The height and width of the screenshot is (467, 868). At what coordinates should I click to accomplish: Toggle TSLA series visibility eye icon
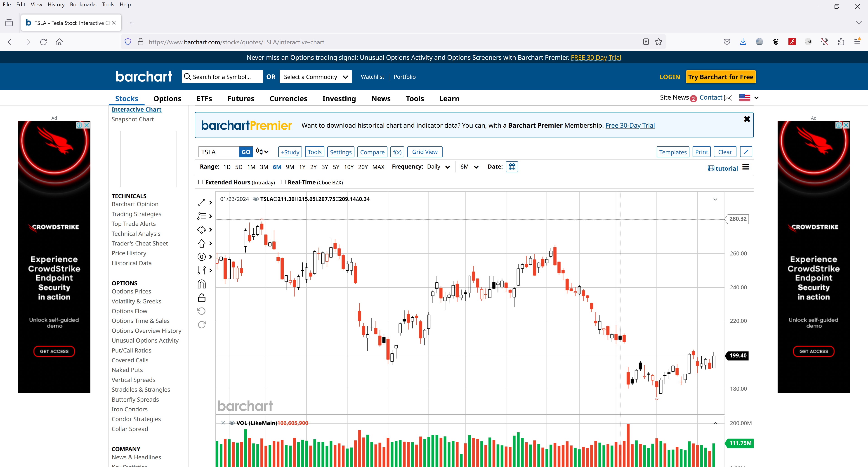pyautogui.click(x=256, y=199)
